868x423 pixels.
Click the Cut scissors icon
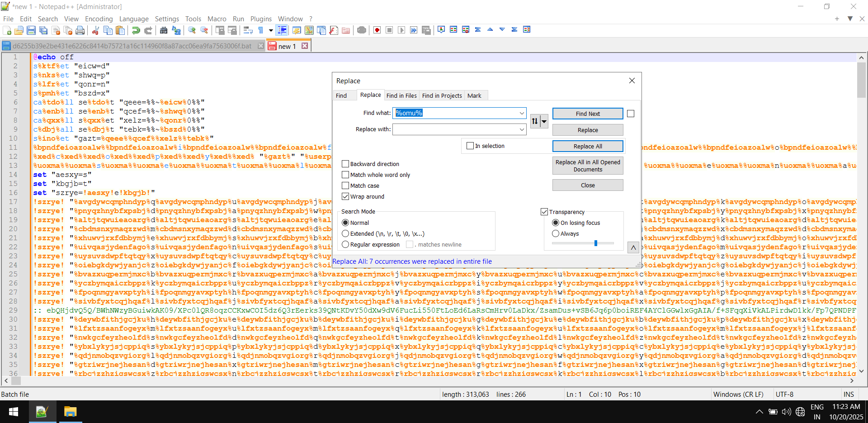(x=95, y=30)
